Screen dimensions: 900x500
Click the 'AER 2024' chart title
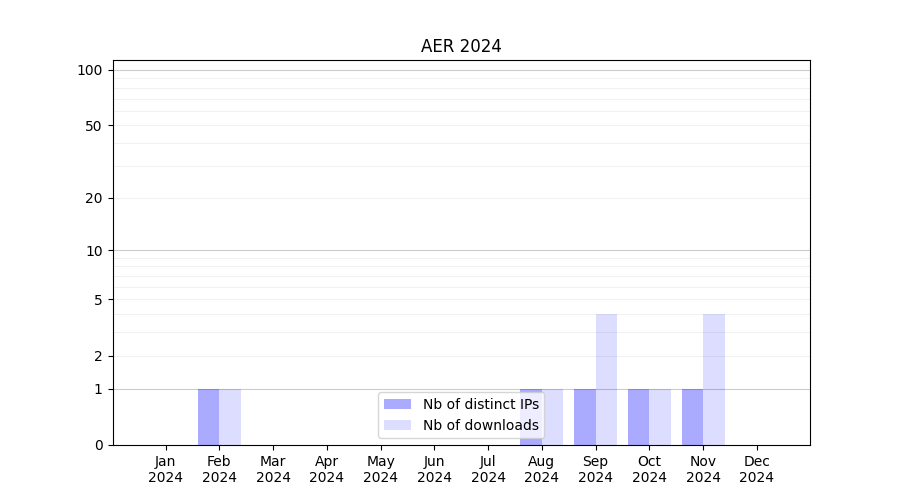click(x=461, y=46)
